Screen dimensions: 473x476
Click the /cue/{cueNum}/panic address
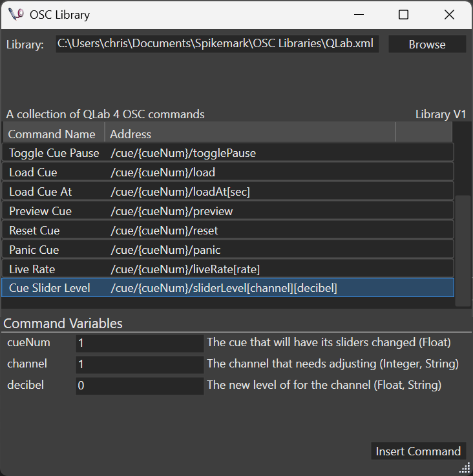[165, 250]
